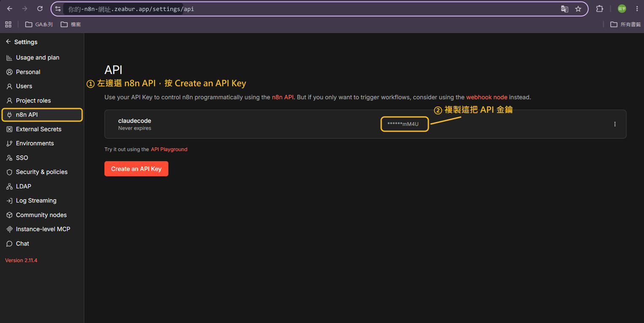Open Security & policies settings
Viewport: 644px width, 323px height.
click(42, 172)
